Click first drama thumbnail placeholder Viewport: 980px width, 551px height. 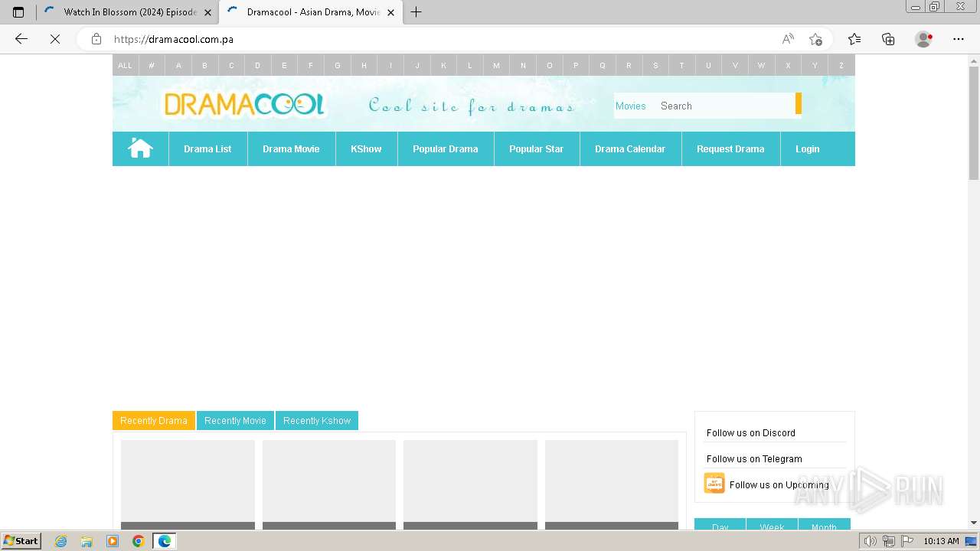tap(188, 484)
